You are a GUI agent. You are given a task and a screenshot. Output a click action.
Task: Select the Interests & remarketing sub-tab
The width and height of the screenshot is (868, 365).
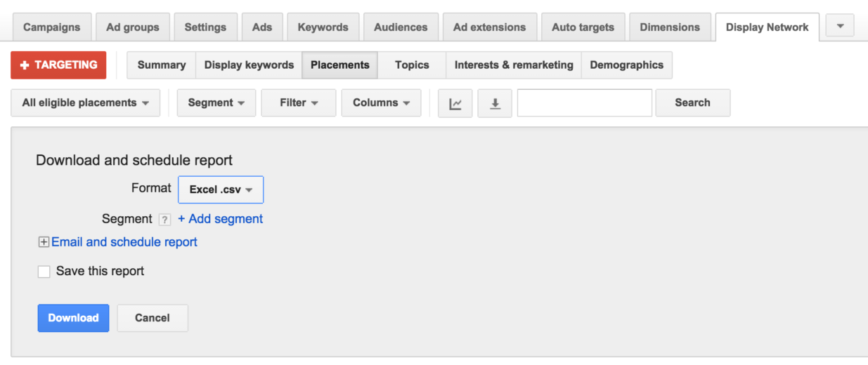coord(514,65)
